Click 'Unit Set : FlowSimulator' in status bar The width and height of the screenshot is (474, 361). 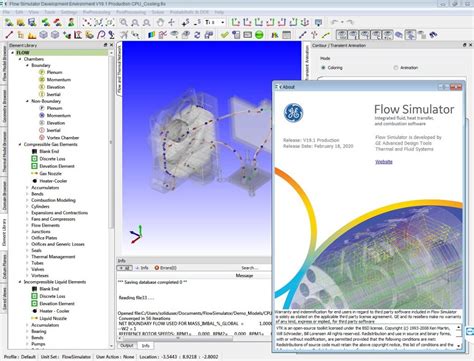click(x=66, y=357)
